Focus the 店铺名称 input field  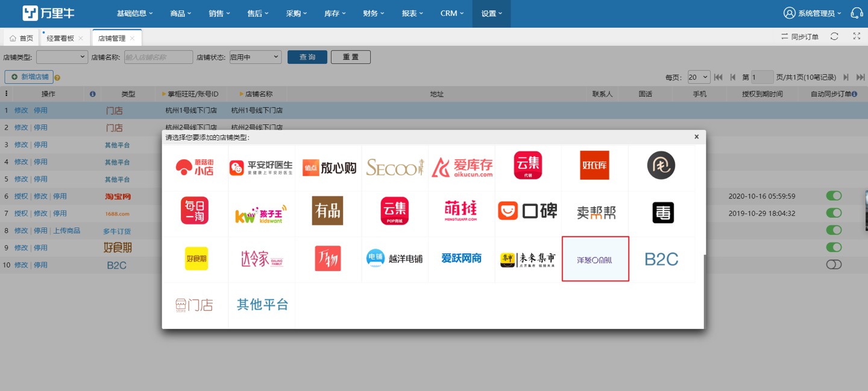159,57
